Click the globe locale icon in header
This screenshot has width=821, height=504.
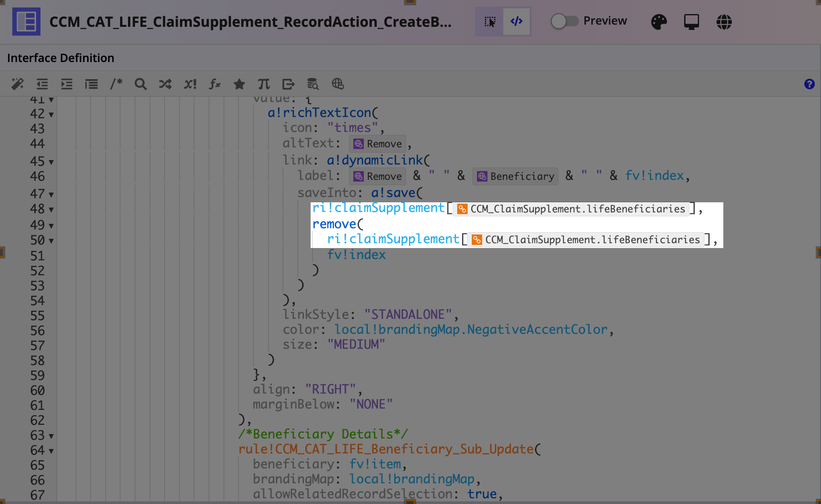(724, 22)
